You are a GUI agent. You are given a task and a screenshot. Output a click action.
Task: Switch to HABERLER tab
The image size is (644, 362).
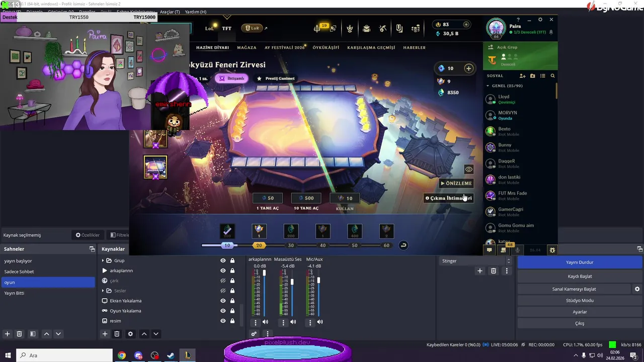[x=415, y=47]
